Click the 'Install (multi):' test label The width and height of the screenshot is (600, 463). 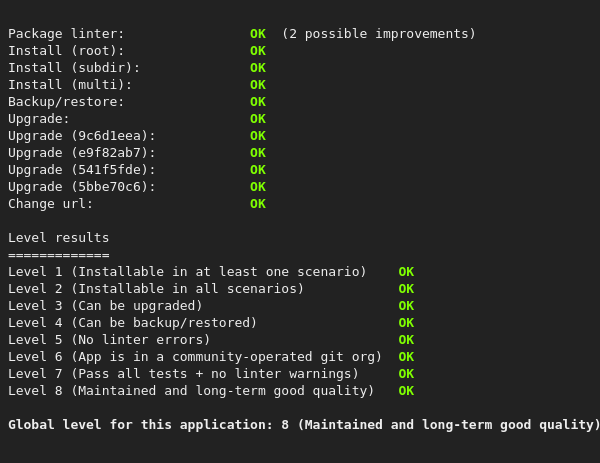pyautogui.click(x=70, y=85)
